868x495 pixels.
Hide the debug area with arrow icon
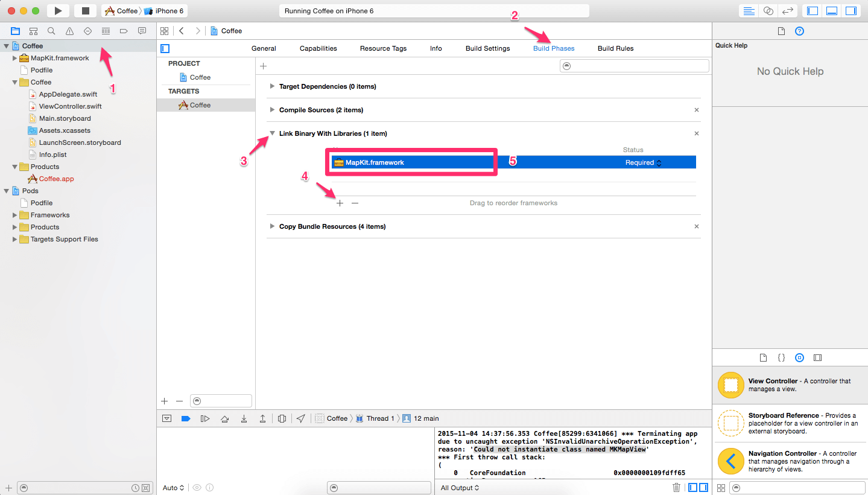coord(167,418)
